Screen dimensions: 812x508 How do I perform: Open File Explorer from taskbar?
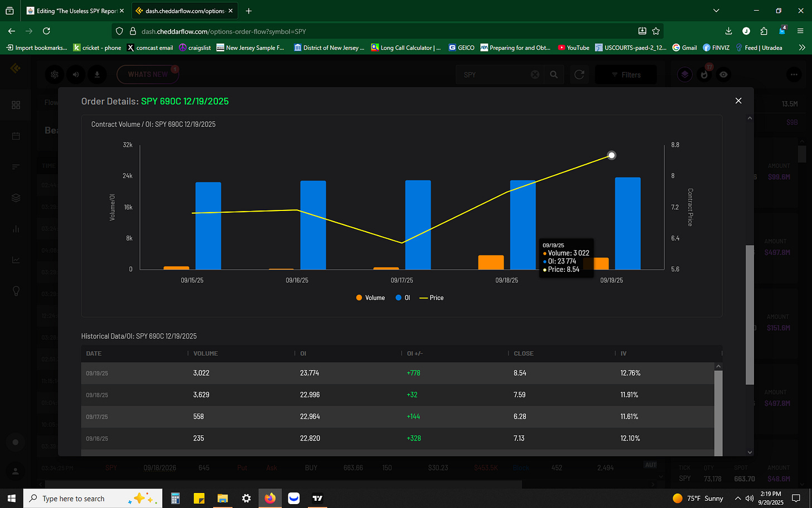click(223, 498)
